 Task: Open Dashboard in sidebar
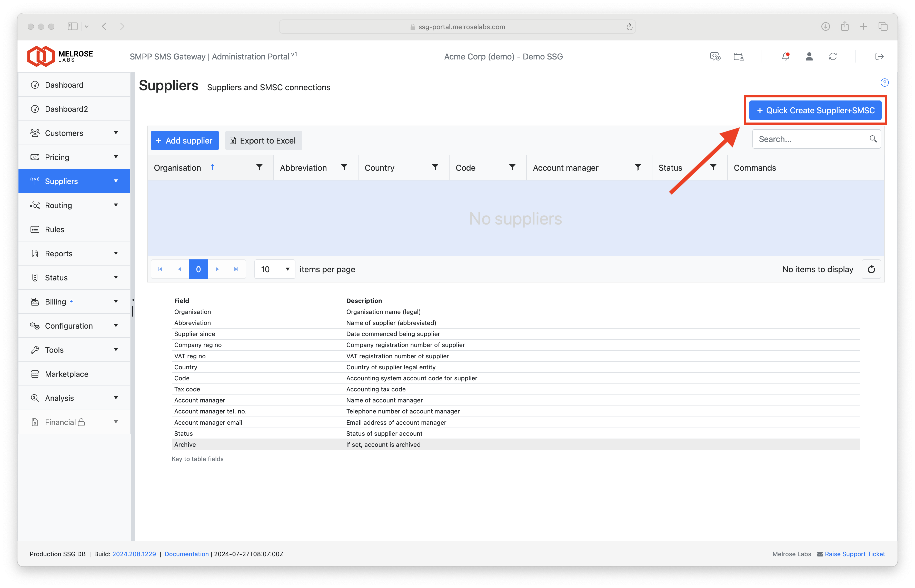(74, 85)
